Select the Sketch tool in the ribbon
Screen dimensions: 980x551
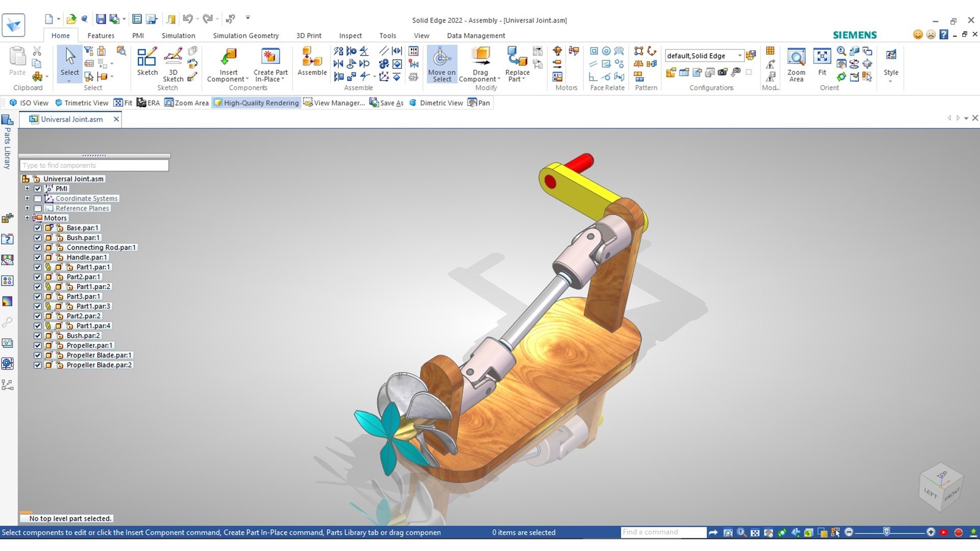(x=147, y=61)
